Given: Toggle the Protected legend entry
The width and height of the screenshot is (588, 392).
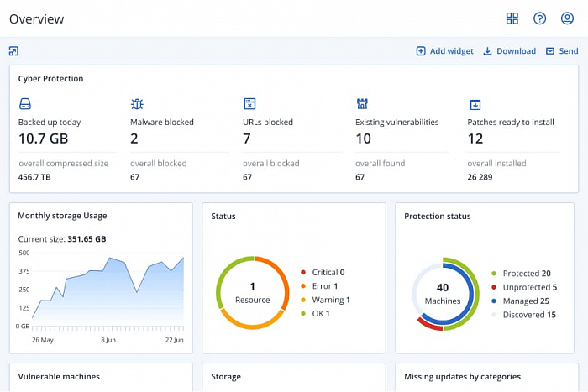Looking at the screenshot, I should coord(526,274).
